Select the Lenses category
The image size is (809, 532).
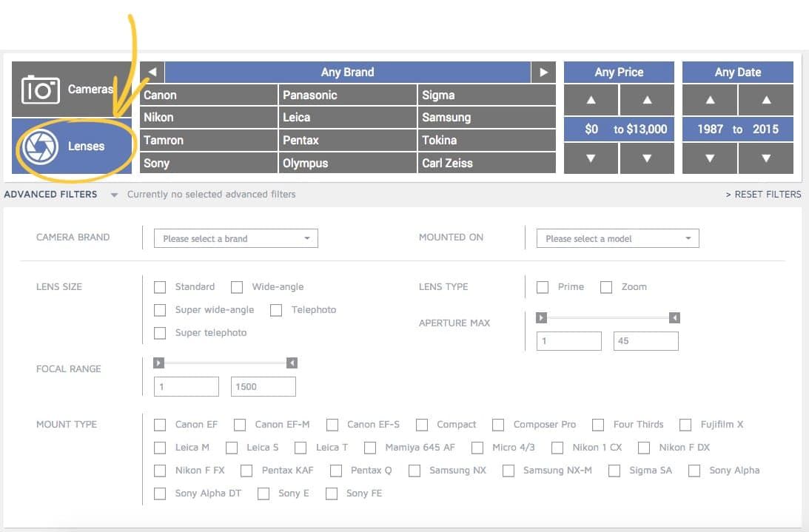tap(72, 146)
